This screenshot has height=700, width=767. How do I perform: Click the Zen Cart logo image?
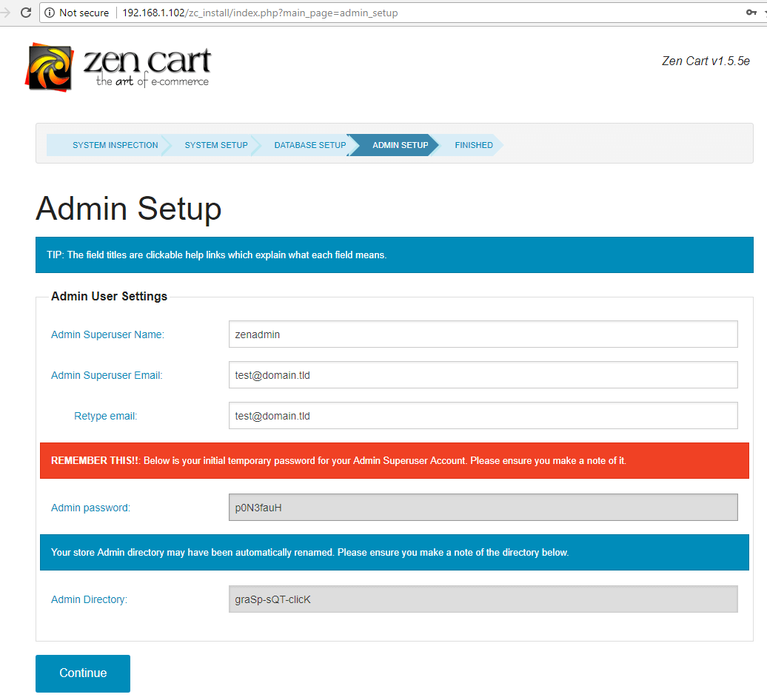point(118,67)
